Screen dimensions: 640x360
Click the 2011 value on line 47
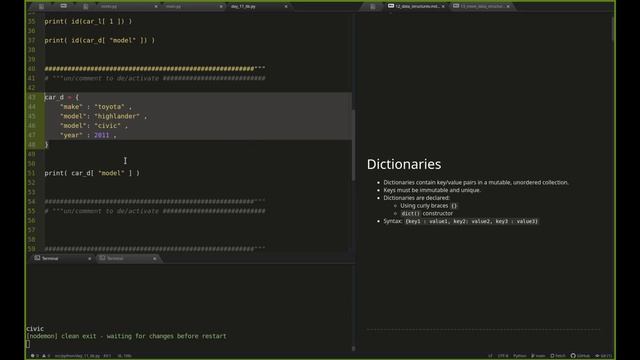102,135
